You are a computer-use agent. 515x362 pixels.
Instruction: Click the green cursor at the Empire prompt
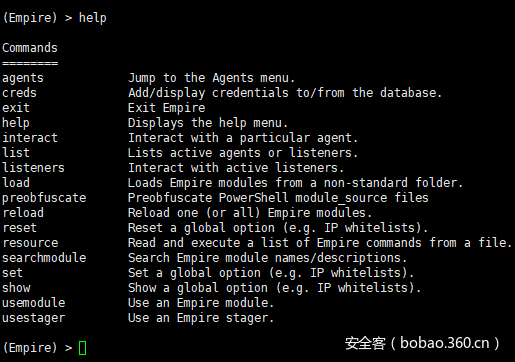[82, 348]
